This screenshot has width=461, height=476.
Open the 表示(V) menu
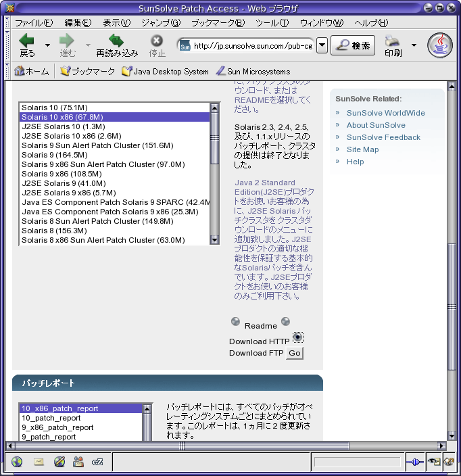[x=117, y=23]
